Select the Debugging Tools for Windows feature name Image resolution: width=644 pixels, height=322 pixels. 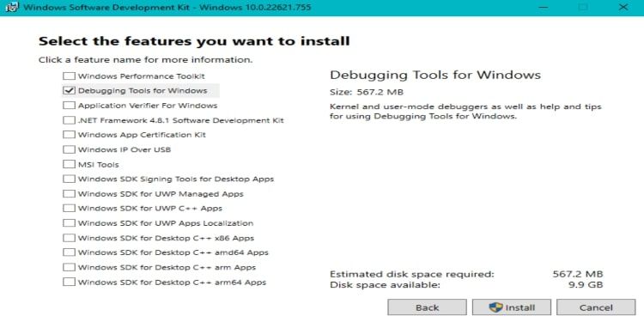[x=143, y=90]
